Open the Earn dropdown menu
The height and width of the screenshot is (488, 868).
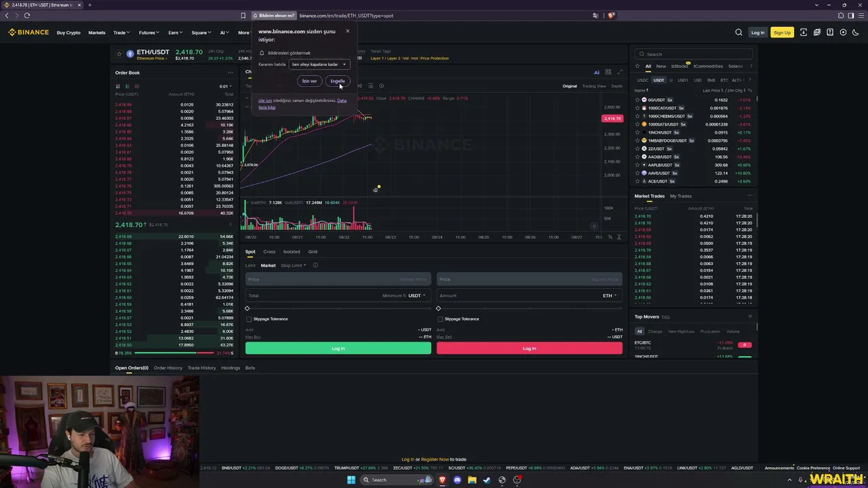coord(175,33)
